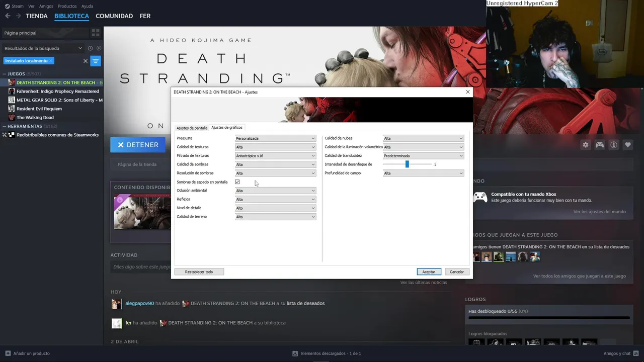The width and height of the screenshot is (644, 362).
Task: Open the Calidad de texturas dropdown
Action: coord(275,147)
